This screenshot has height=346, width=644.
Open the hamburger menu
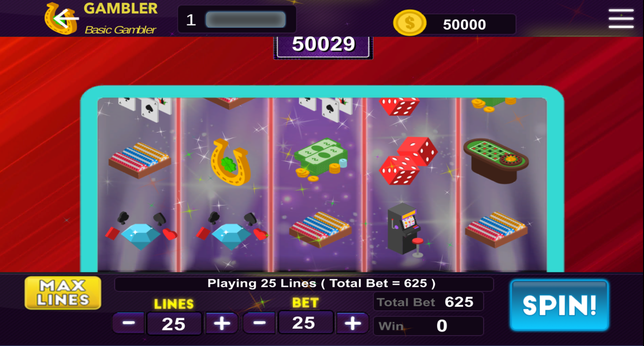621,18
